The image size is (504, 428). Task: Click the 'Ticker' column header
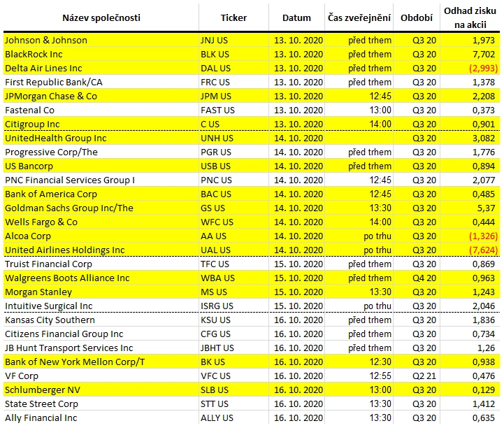[x=233, y=17]
